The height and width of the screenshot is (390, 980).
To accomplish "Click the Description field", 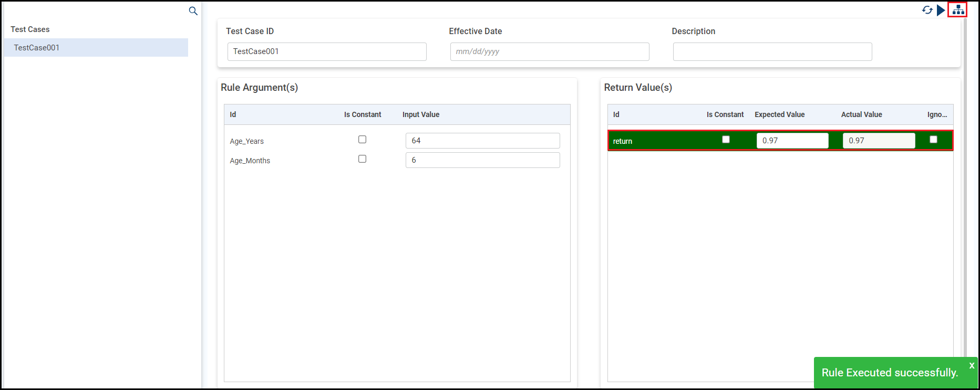I will (x=772, y=51).
